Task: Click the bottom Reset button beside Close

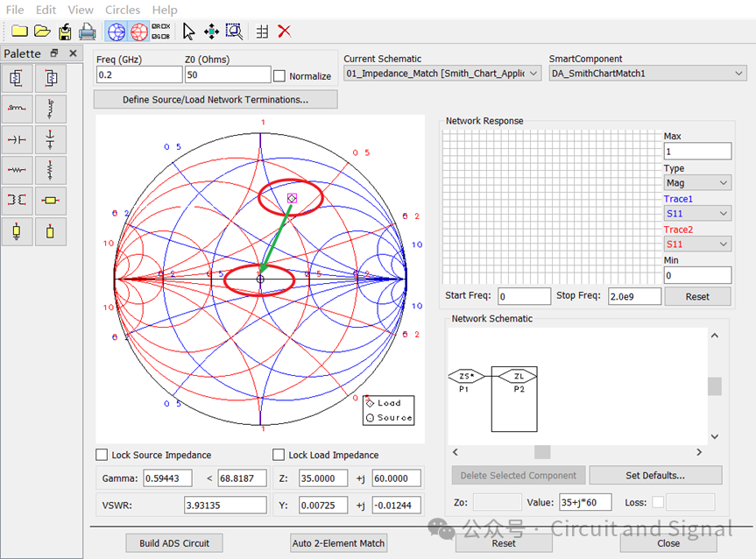Action: (504, 543)
